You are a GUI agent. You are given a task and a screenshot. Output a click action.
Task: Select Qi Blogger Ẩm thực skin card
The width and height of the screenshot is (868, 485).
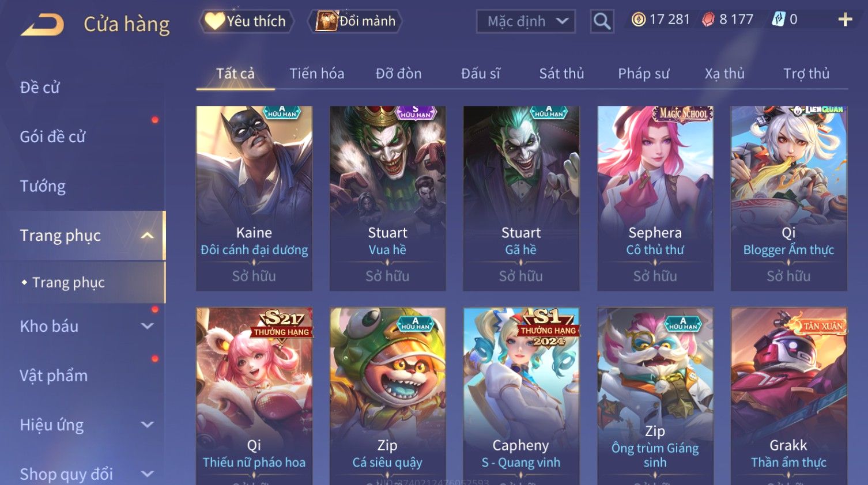(x=788, y=198)
